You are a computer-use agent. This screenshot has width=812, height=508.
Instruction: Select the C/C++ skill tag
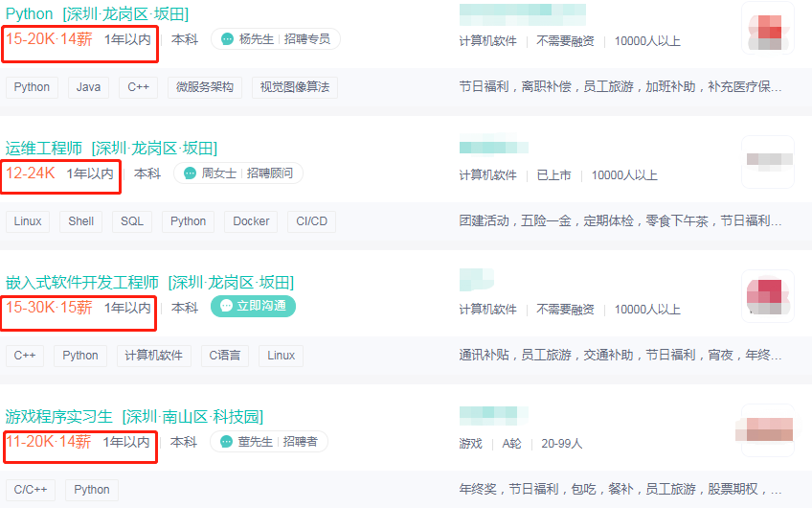(31, 490)
